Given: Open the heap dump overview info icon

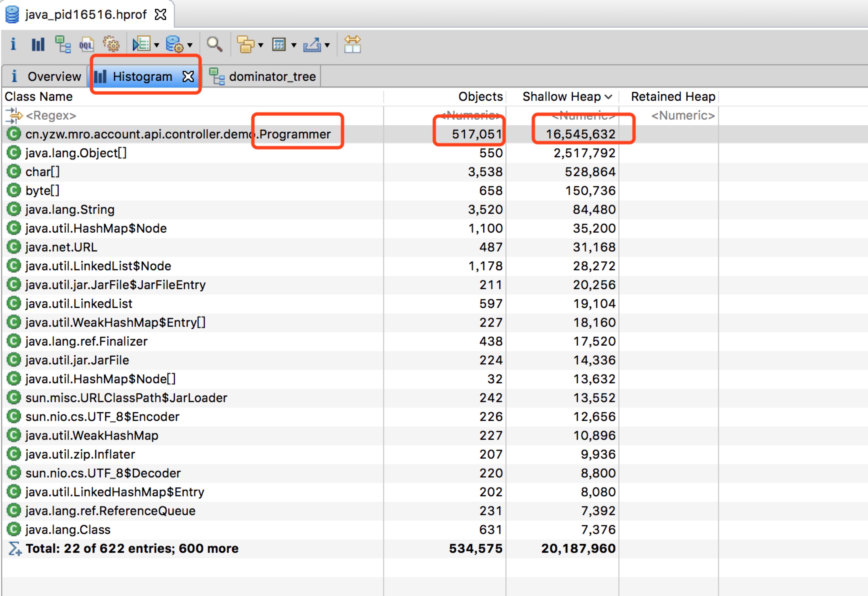Looking at the screenshot, I should (x=13, y=45).
